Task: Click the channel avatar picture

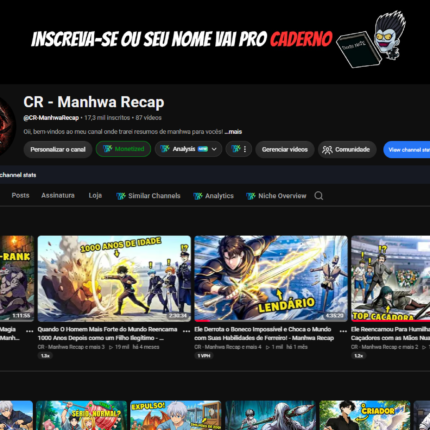Action: (x=7, y=126)
